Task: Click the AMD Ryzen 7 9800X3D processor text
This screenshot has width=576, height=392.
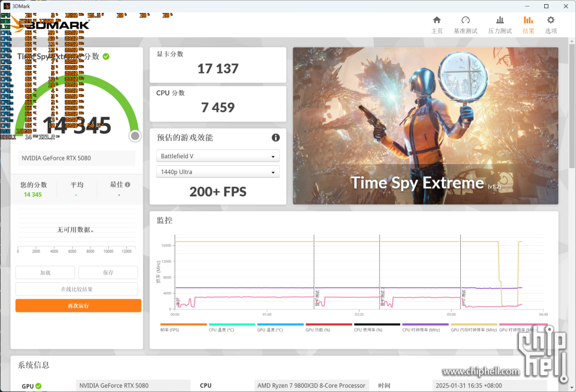Action: (x=311, y=386)
